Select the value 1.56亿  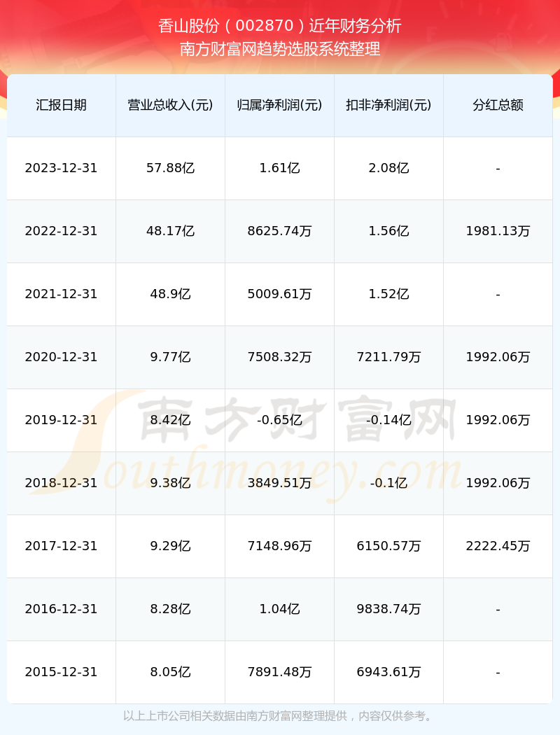pyautogui.click(x=389, y=231)
